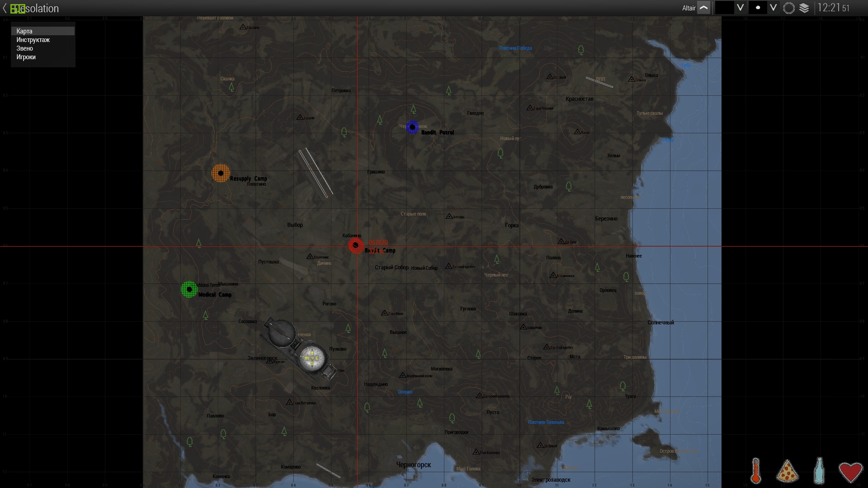Click the Комарово village label
The width and height of the screenshot is (868, 488).
point(290,467)
